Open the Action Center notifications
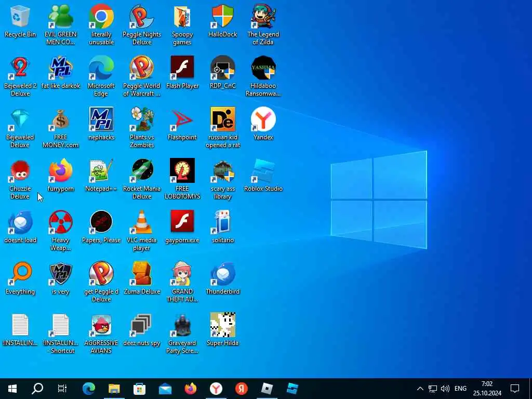Viewport: 532px width, 399px height. click(x=515, y=389)
